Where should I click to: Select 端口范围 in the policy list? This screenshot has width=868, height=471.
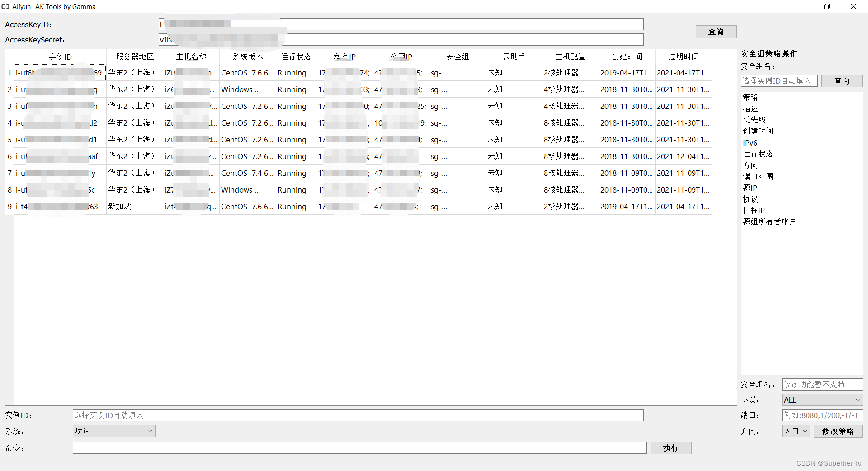pyautogui.click(x=757, y=176)
